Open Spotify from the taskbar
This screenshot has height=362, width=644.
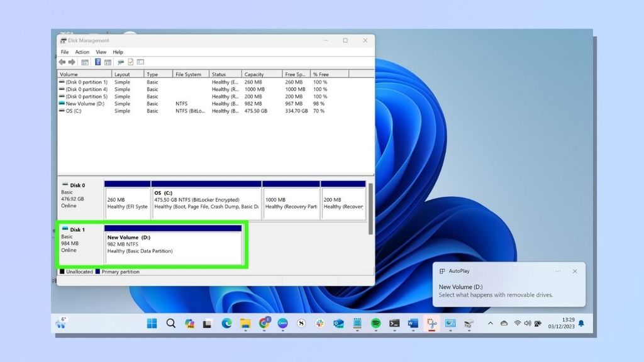[375, 324]
